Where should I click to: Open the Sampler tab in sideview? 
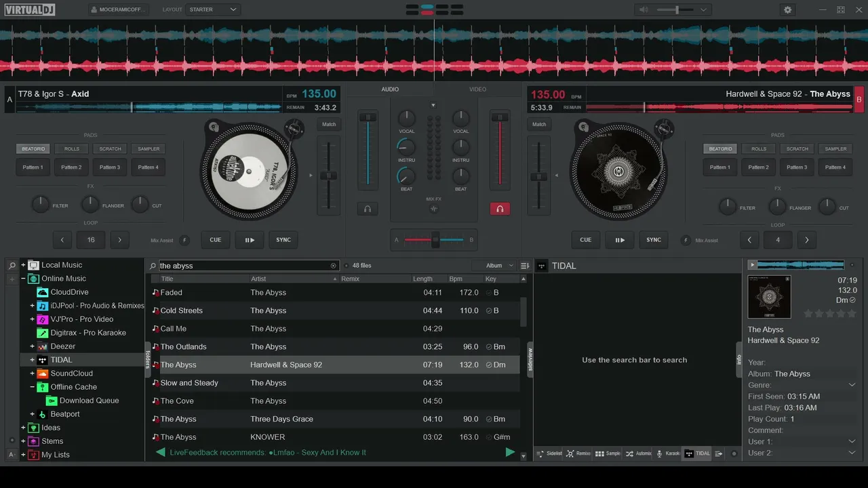608,453
